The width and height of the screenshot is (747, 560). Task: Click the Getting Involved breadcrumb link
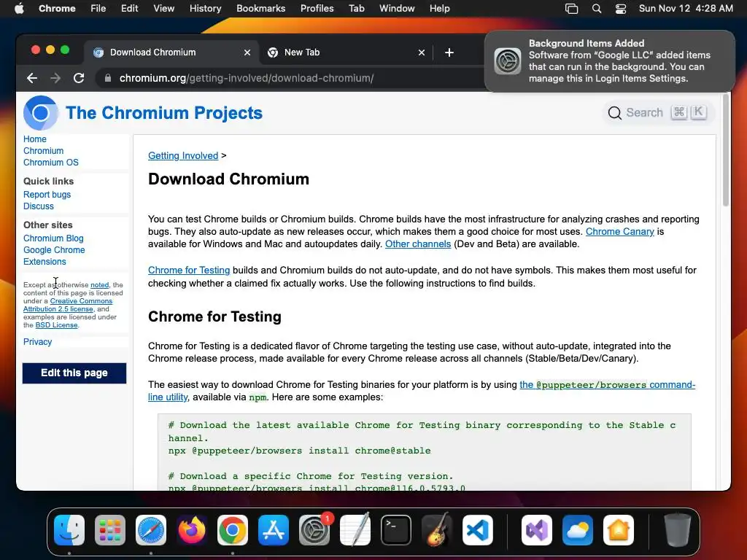point(183,156)
